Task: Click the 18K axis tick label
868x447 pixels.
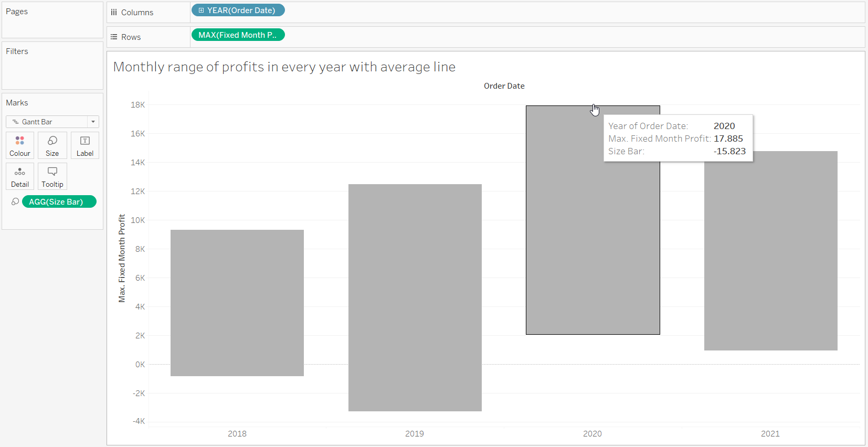Action: [x=138, y=104]
